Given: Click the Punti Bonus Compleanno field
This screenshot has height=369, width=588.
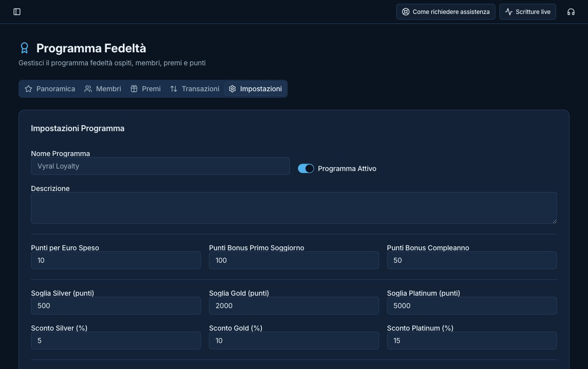Looking at the screenshot, I should (x=472, y=260).
